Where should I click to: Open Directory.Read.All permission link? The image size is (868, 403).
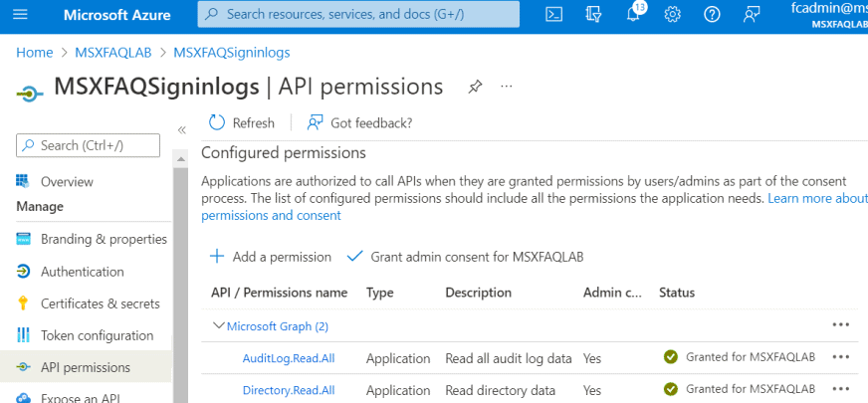(289, 390)
